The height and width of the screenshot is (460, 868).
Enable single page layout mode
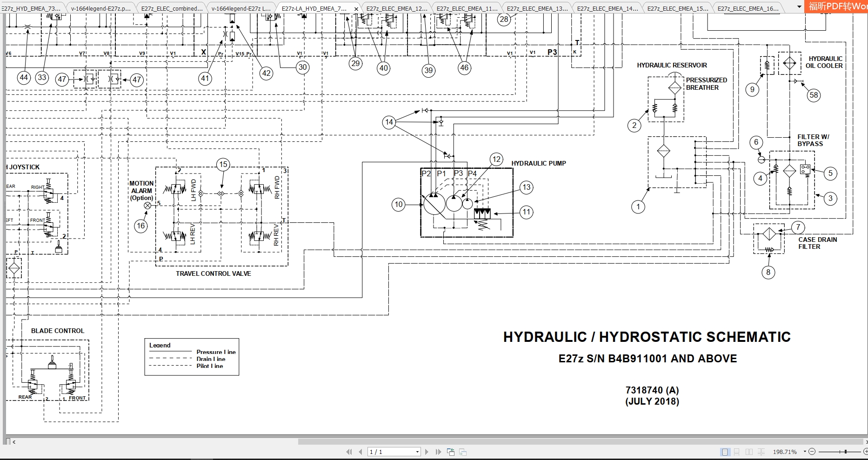tap(725, 452)
